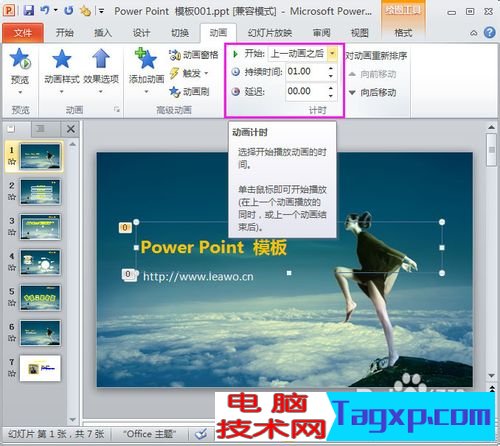The image size is (500, 446).
Task: Switch to the 审阅 ribbon tab
Action: (x=322, y=33)
